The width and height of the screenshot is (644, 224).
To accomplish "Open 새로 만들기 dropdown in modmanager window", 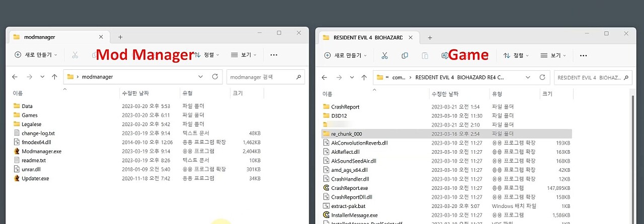I will coord(36,55).
